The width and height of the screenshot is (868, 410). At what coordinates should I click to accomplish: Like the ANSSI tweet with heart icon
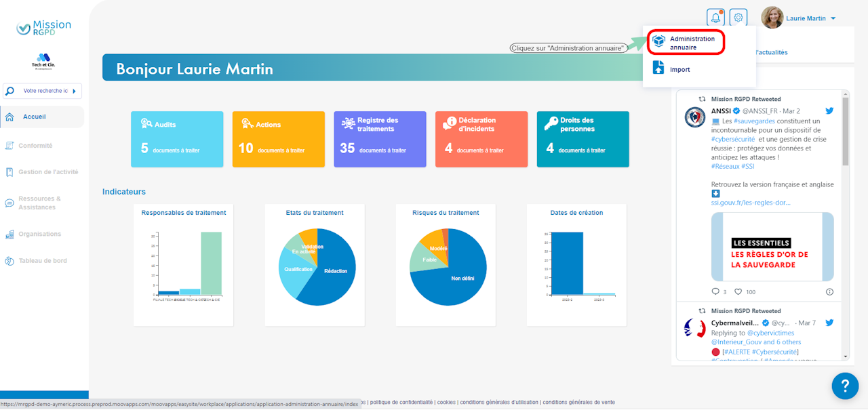738,291
